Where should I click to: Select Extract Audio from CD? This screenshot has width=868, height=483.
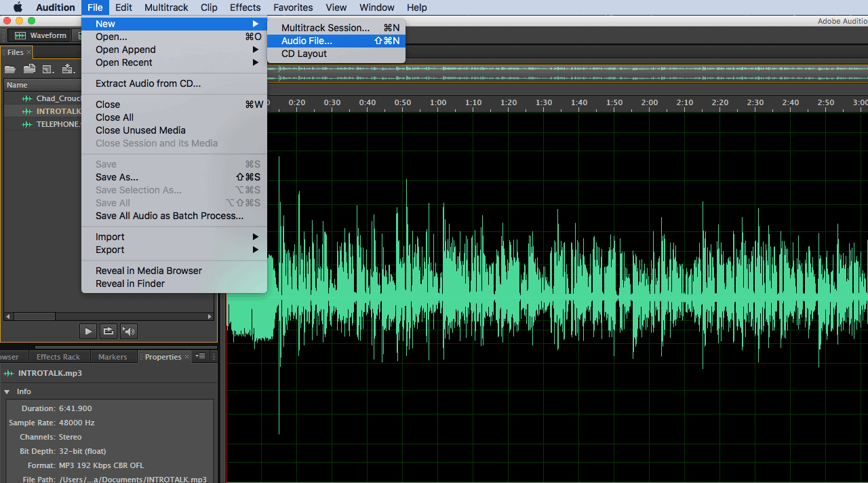point(174,83)
